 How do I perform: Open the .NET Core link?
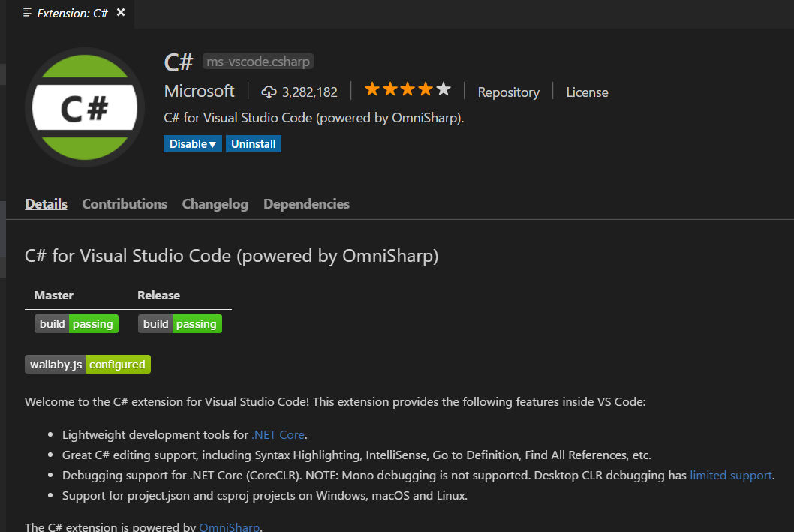278,434
